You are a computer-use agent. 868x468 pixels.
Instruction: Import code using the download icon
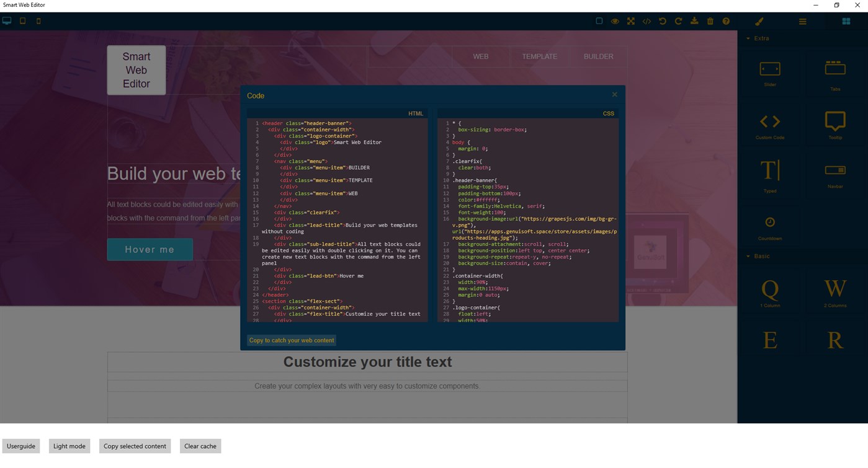694,20
